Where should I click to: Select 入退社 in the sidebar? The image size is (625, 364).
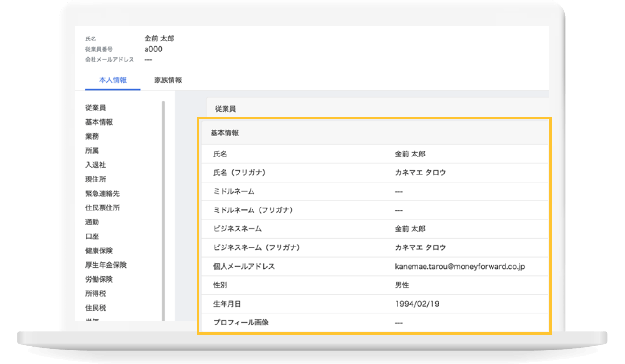tap(95, 165)
